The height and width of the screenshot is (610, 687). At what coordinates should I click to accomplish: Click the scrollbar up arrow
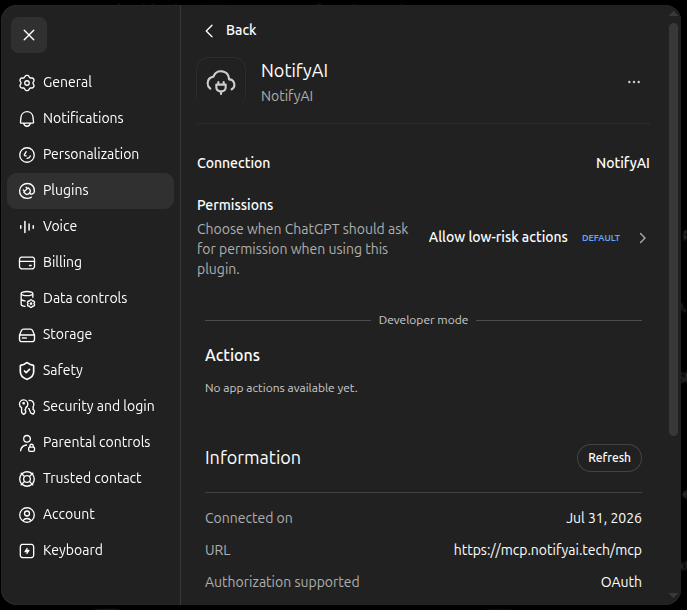[673, 14]
